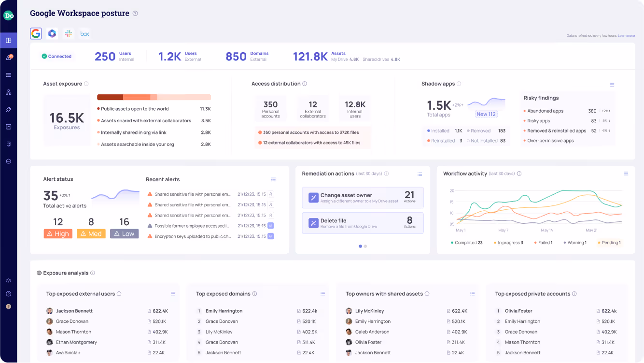The height and width of the screenshot is (363, 644).
Task: Open the Change asset owner action
Action: 363,198
